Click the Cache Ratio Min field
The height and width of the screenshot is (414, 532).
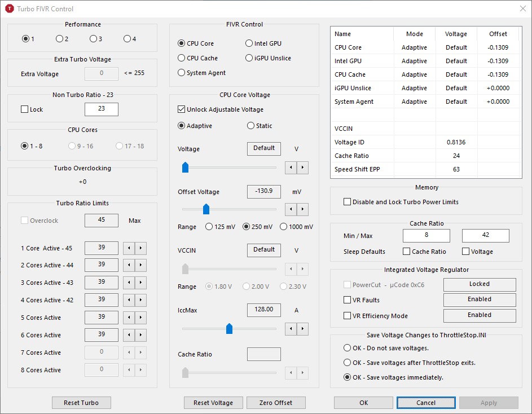(x=427, y=236)
